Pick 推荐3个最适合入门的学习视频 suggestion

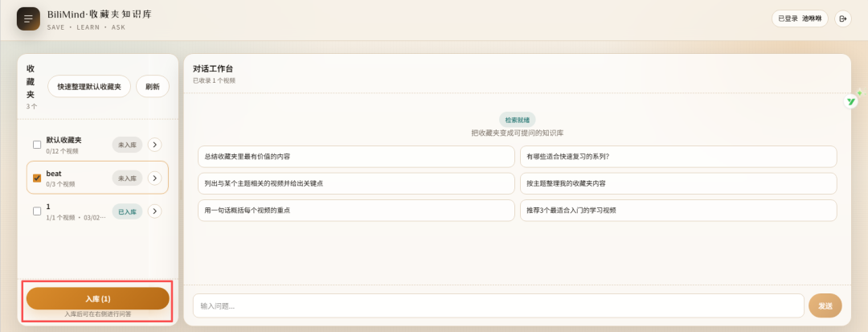coord(678,211)
